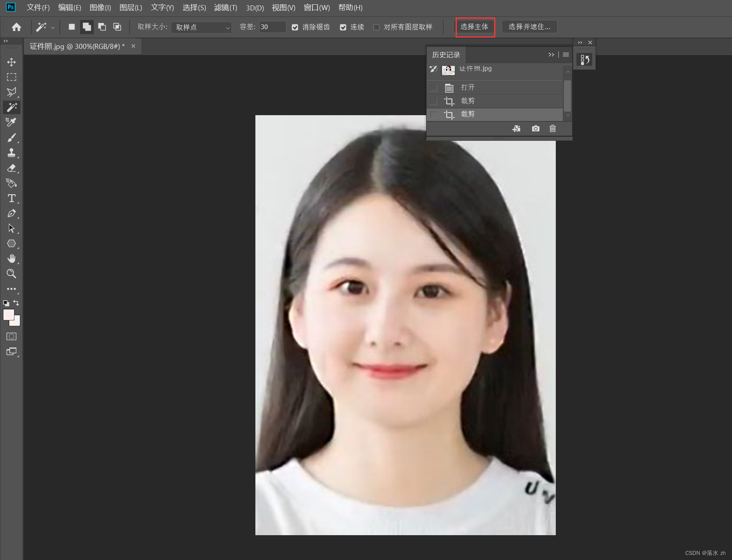Click the 选择主体 select subject button

click(475, 27)
